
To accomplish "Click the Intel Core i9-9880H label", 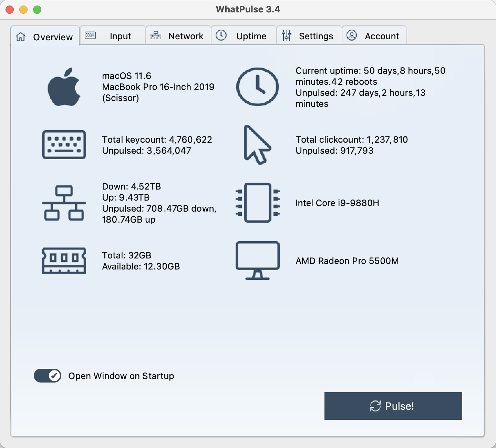I will 337,203.
